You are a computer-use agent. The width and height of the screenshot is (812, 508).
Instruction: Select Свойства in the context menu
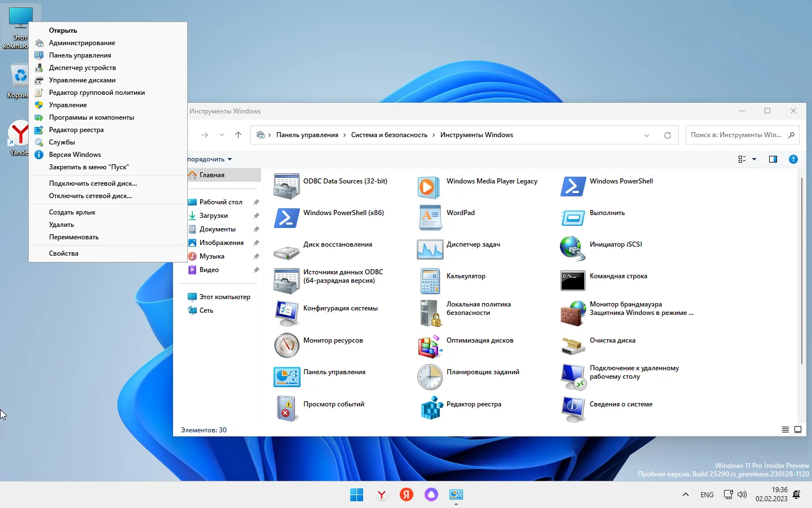click(64, 253)
